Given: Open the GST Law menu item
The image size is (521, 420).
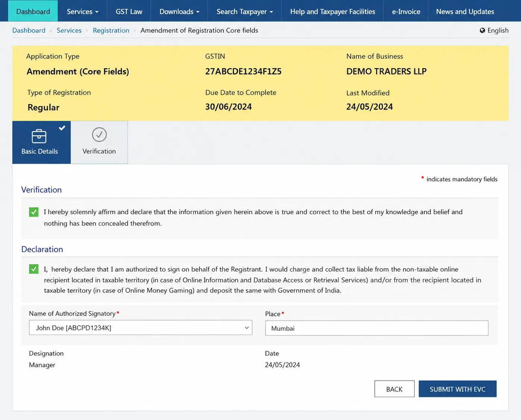Looking at the screenshot, I should (x=129, y=12).
